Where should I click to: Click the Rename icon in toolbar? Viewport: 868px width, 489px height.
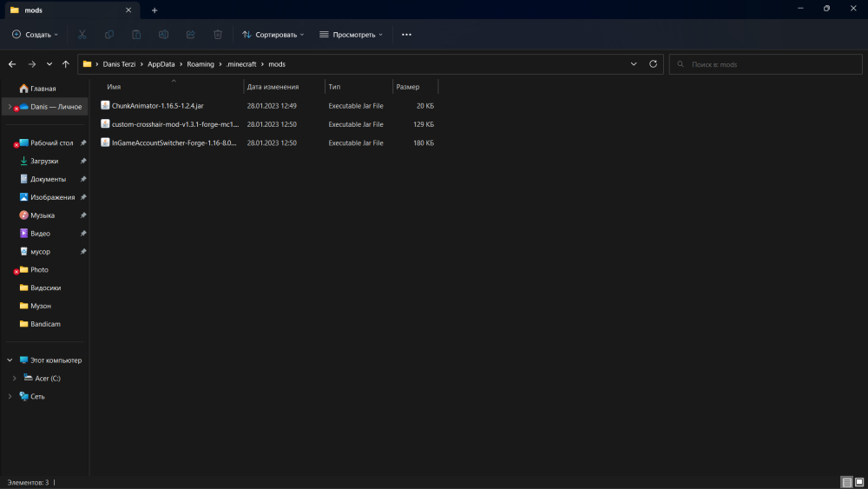click(x=163, y=35)
